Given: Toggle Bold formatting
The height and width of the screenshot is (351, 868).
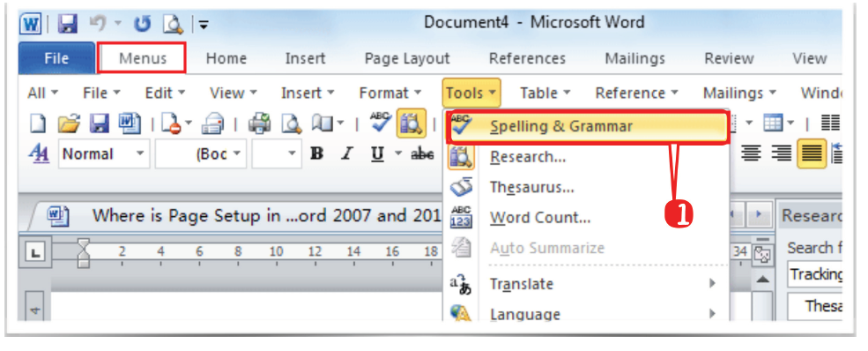Looking at the screenshot, I should point(316,154).
